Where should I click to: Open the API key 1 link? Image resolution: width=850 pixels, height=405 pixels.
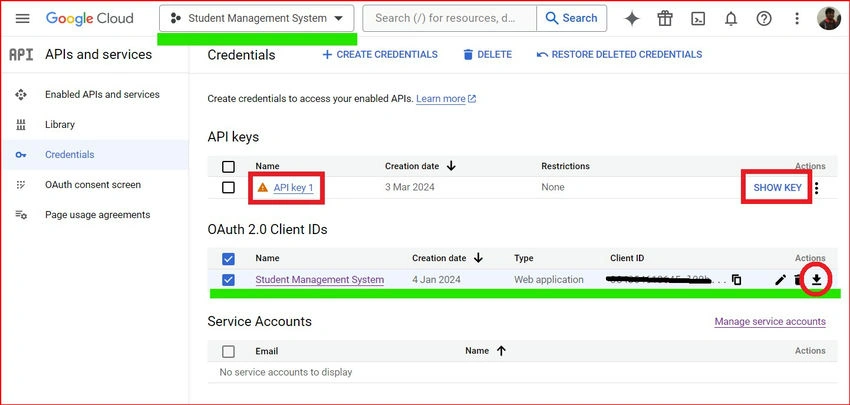coord(293,188)
